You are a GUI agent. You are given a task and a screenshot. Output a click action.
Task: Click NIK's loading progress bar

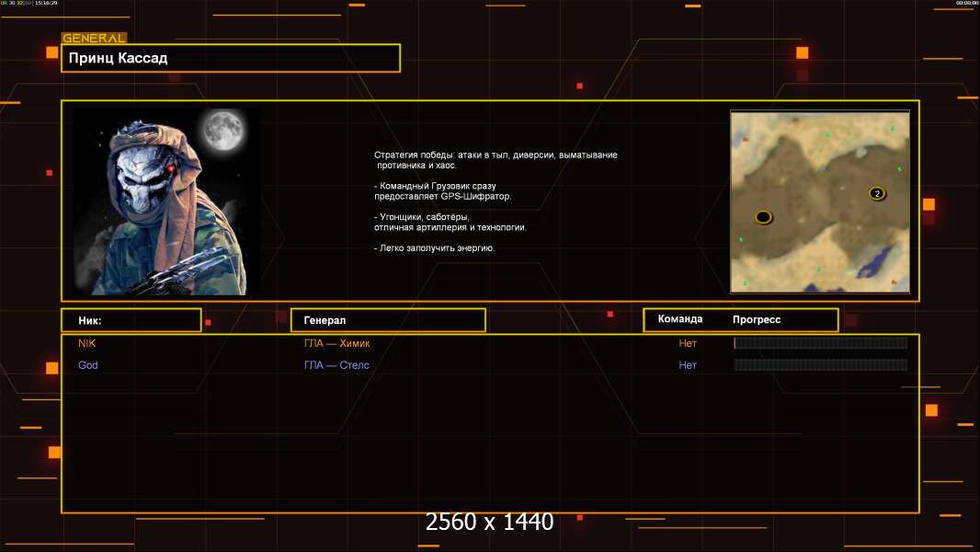point(820,343)
